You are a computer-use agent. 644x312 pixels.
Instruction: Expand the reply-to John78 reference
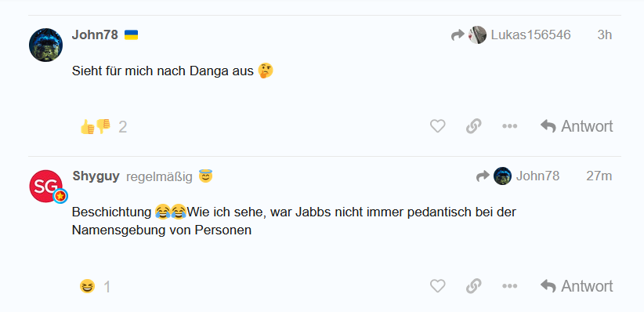pos(518,176)
